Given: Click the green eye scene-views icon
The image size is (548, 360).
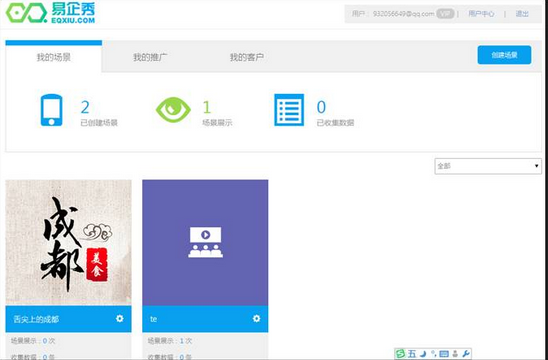Looking at the screenshot, I should pos(173,110).
